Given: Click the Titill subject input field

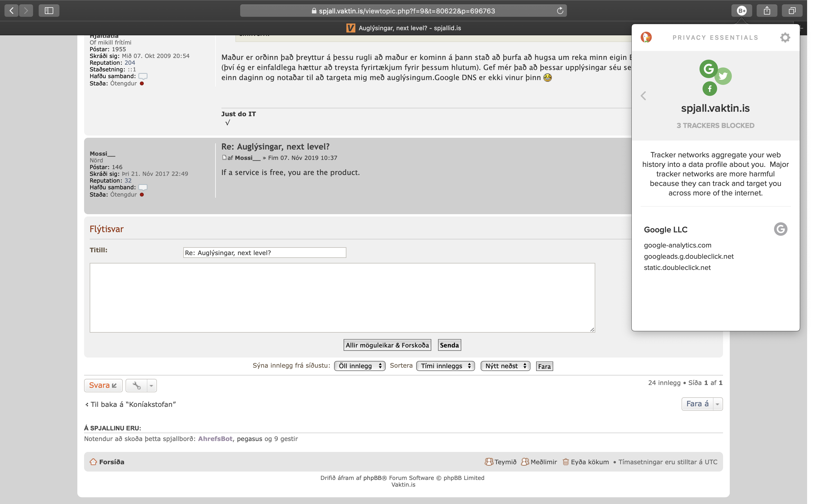Looking at the screenshot, I should coord(264,253).
